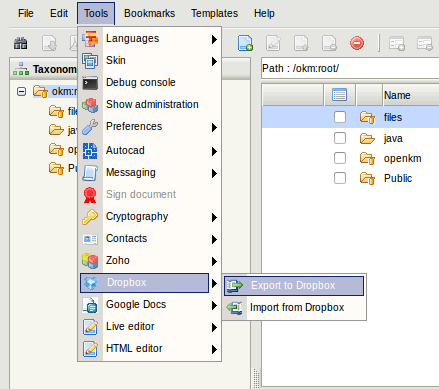Expand the Contacts submenu arrow
Image resolution: width=439 pixels, height=389 pixels.
[214, 240]
